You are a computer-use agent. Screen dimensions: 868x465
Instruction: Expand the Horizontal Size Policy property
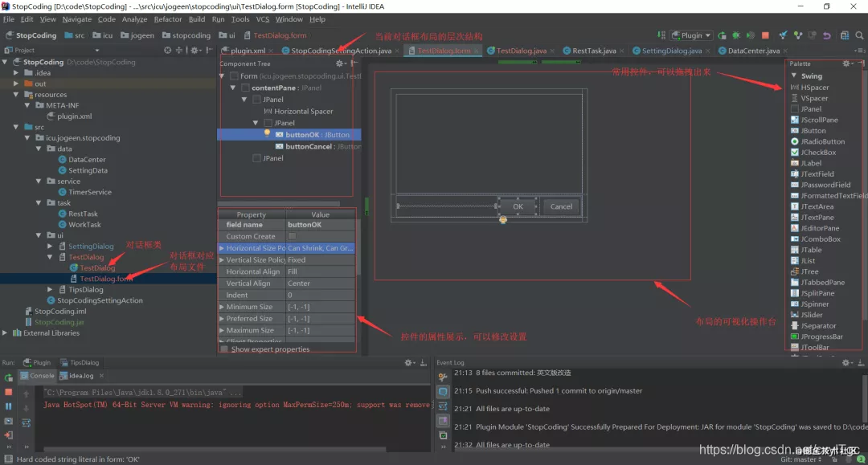(x=222, y=248)
